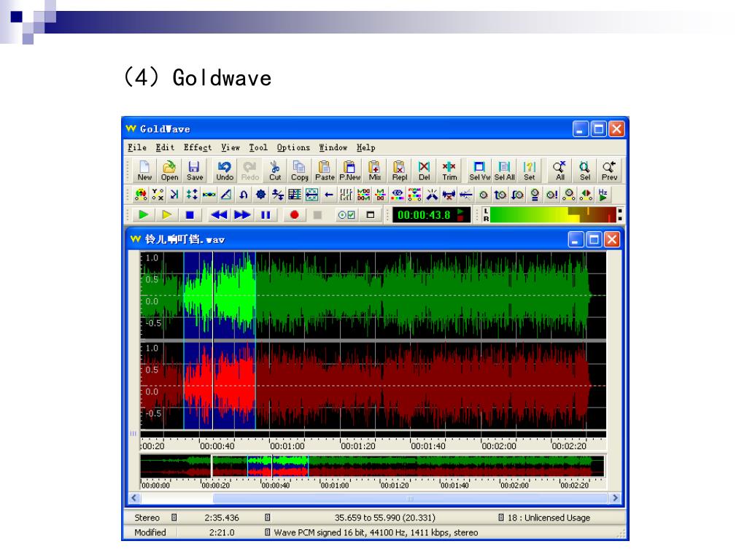Click the Repl replace button
This screenshot has width=747, height=560.
point(400,171)
